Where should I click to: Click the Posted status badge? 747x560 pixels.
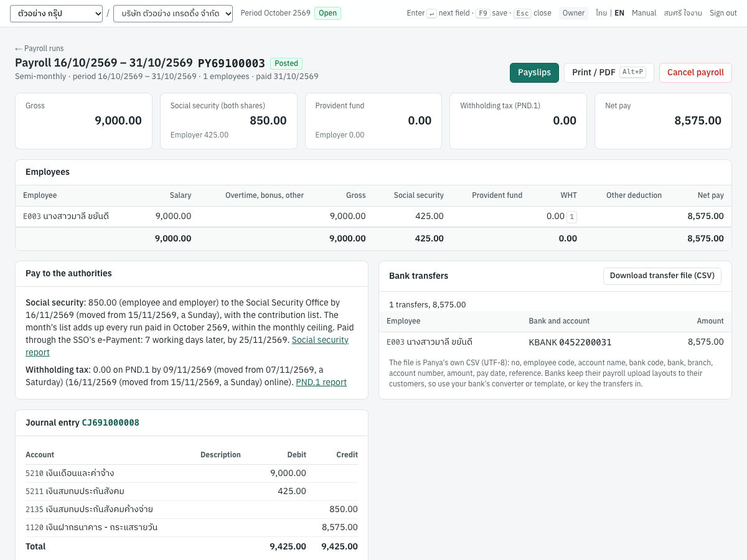point(286,63)
